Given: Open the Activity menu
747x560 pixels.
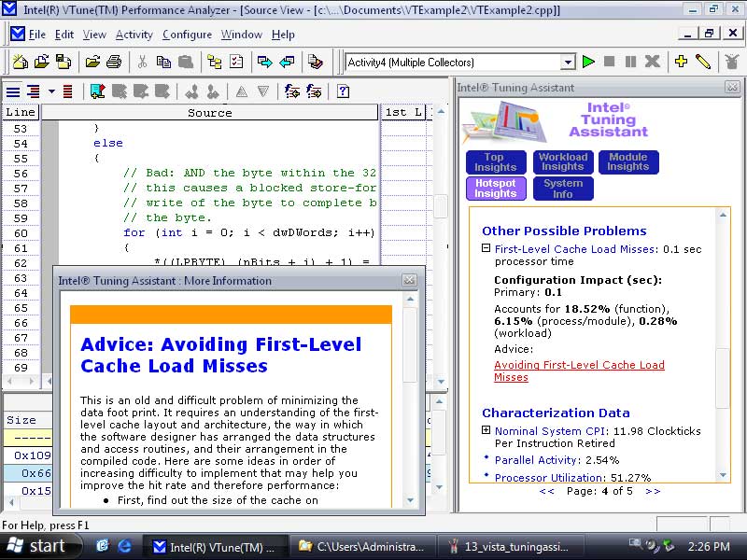Looking at the screenshot, I should (x=134, y=35).
